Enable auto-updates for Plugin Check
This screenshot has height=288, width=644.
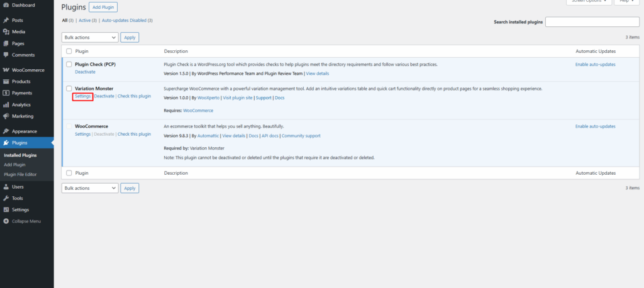pyautogui.click(x=595, y=65)
